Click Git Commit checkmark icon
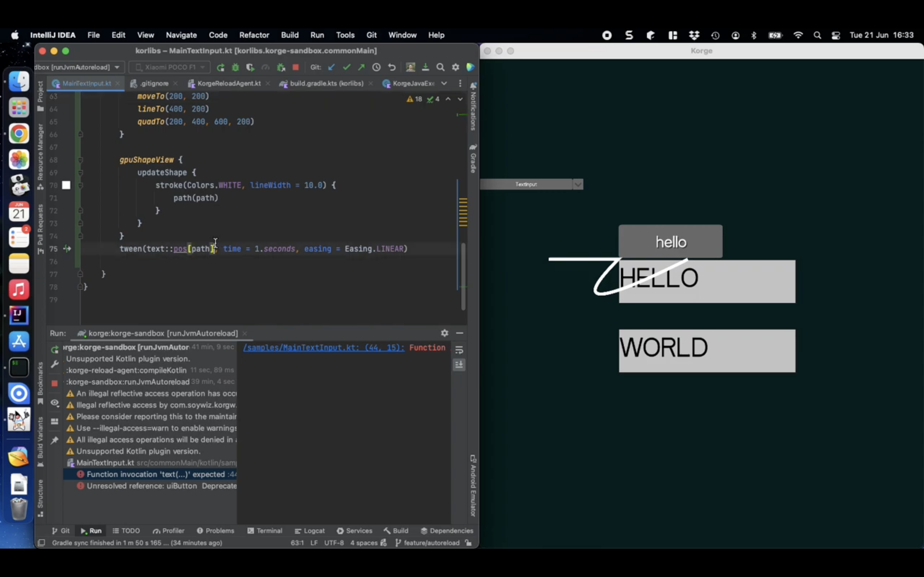Image resolution: width=924 pixels, height=577 pixels. (x=346, y=68)
